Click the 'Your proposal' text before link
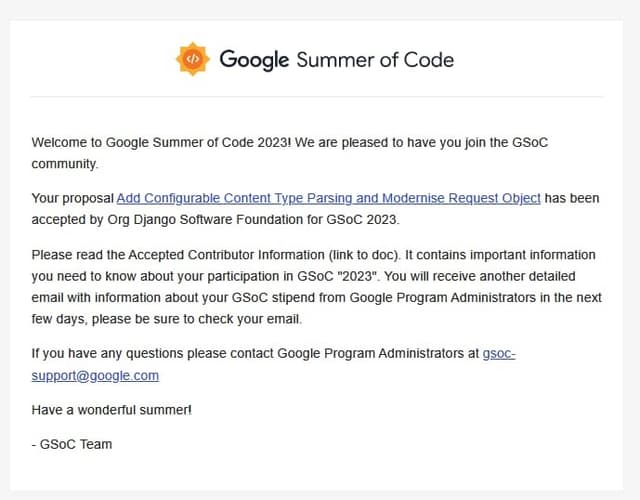The width and height of the screenshot is (640, 500). point(73,198)
